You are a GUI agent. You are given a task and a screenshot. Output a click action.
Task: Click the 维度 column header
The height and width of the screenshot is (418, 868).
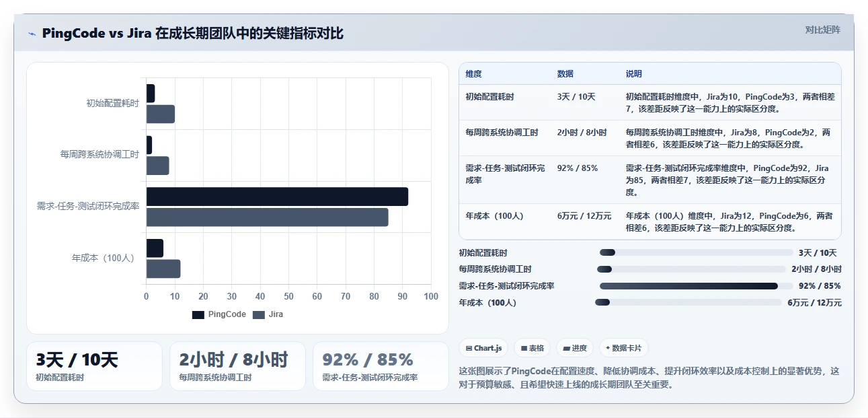coord(473,74)
